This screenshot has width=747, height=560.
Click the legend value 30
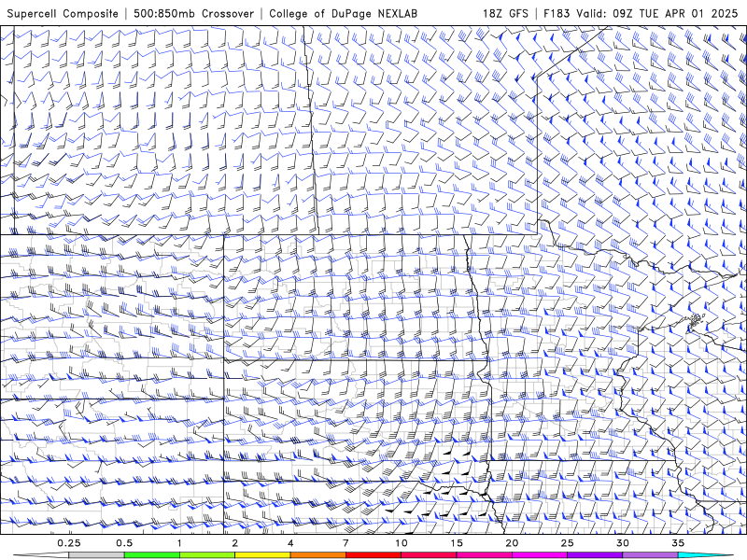[622, 543]
